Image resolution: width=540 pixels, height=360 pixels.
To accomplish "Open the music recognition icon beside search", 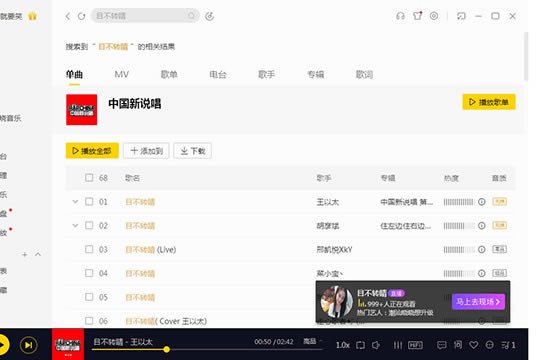I will pos(209,16).
